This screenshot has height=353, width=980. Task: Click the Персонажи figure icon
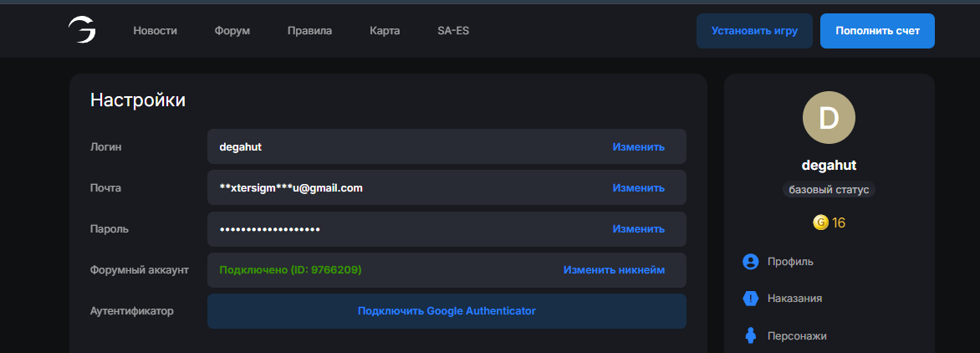(x=751, y=336)
